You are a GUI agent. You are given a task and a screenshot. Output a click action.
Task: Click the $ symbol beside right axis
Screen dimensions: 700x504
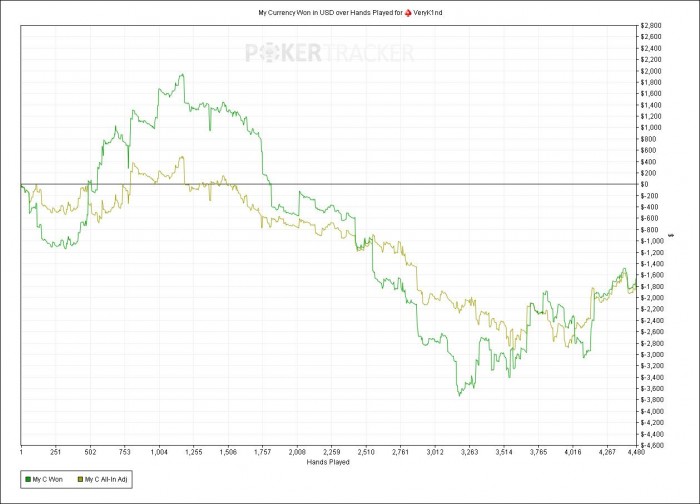point(672,235)
